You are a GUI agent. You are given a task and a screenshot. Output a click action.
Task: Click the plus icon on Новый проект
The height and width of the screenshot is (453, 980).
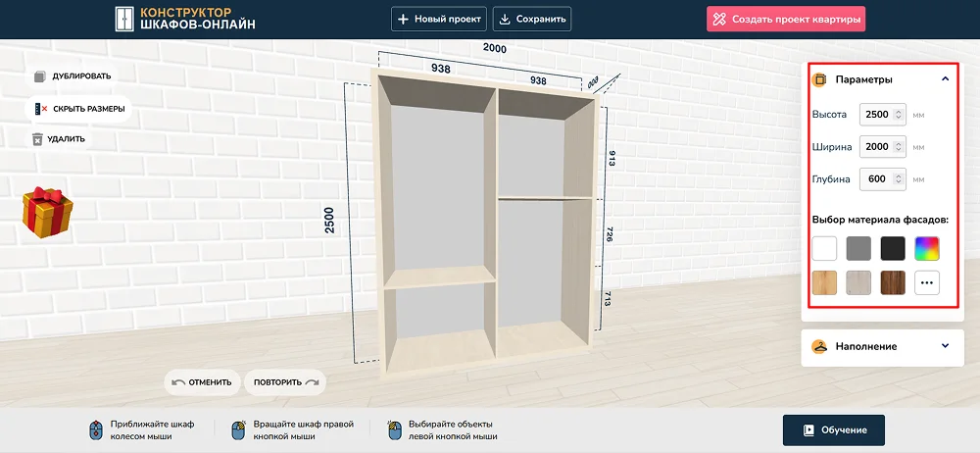pyautogui.click(x=404, y=19)
